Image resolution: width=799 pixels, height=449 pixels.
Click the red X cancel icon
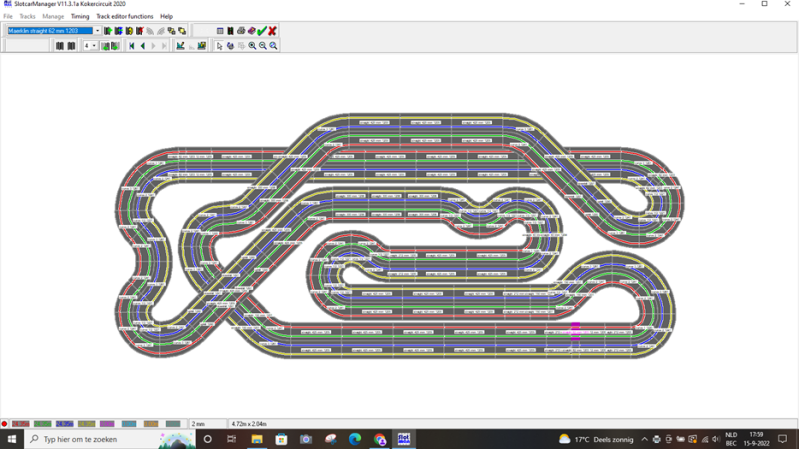(272, 31)
